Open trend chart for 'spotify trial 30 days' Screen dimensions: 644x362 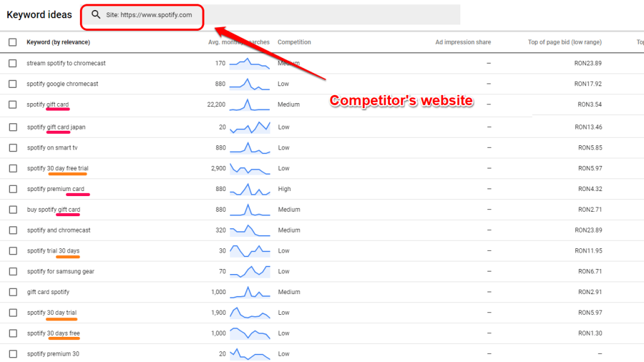250,251
